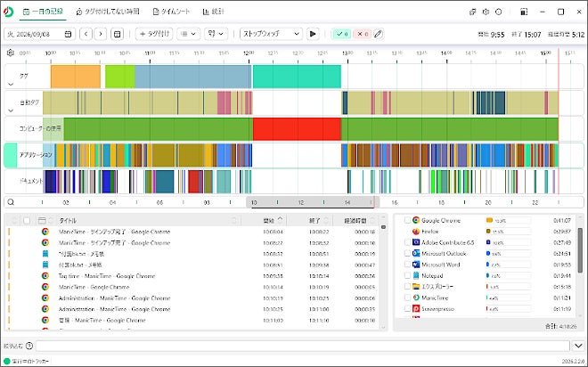Click the Screenpresso icon
The width and height of the screenshot is (588, 367).
pyautogui.click(x=416, y=308)
